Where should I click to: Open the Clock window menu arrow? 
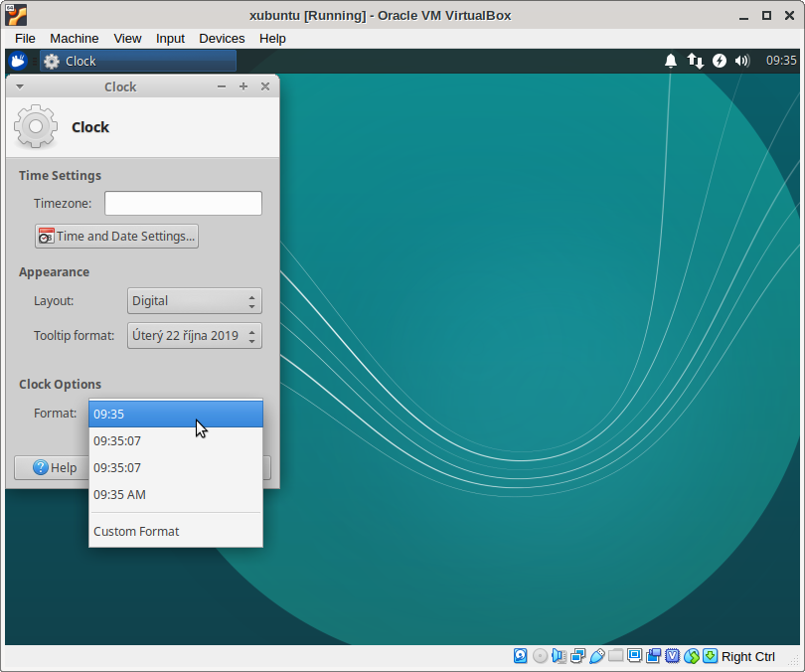tap(19, 86)
